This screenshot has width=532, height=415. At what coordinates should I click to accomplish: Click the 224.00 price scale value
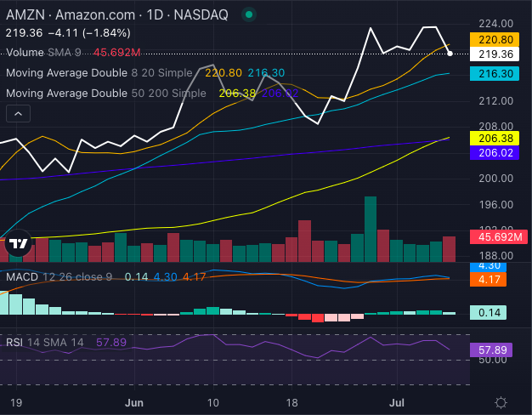coord(495,24)
